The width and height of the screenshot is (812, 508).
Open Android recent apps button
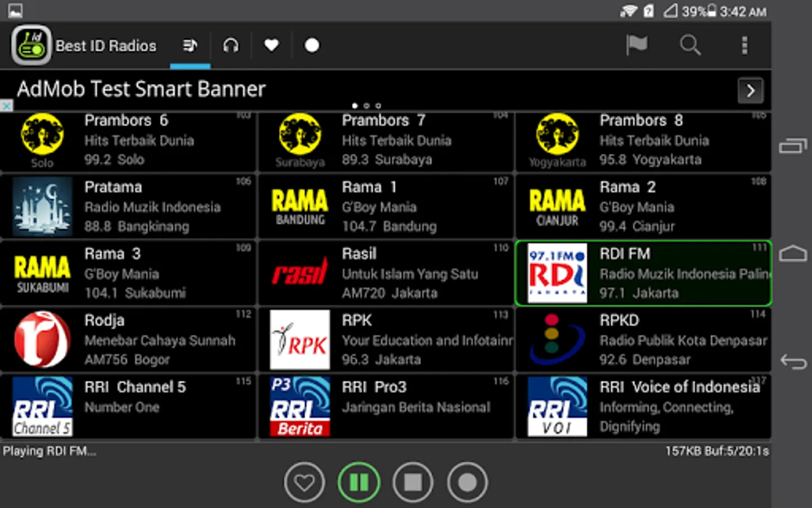click(793, 146)
